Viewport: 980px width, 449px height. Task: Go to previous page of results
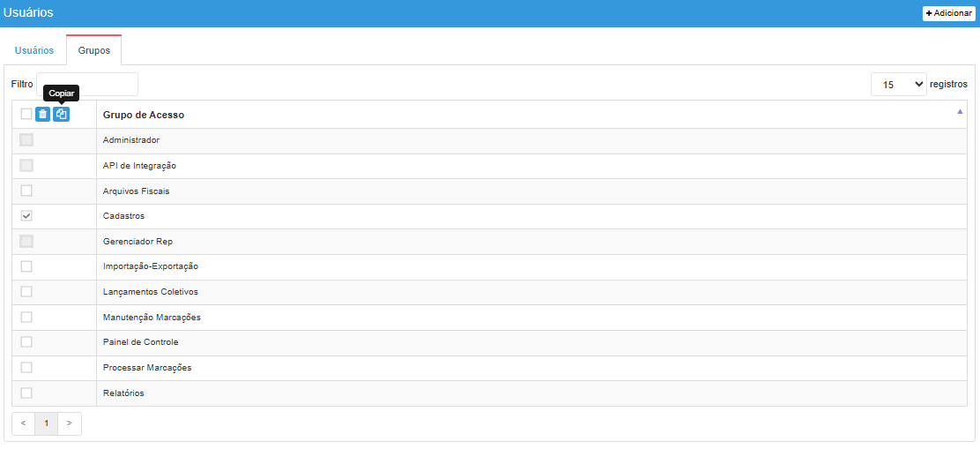[x=23, y=423]
